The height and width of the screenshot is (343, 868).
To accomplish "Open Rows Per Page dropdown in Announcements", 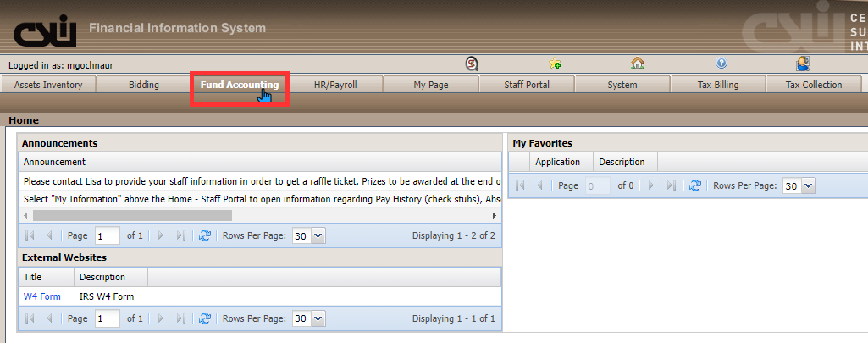I will [x=318, y=236].
